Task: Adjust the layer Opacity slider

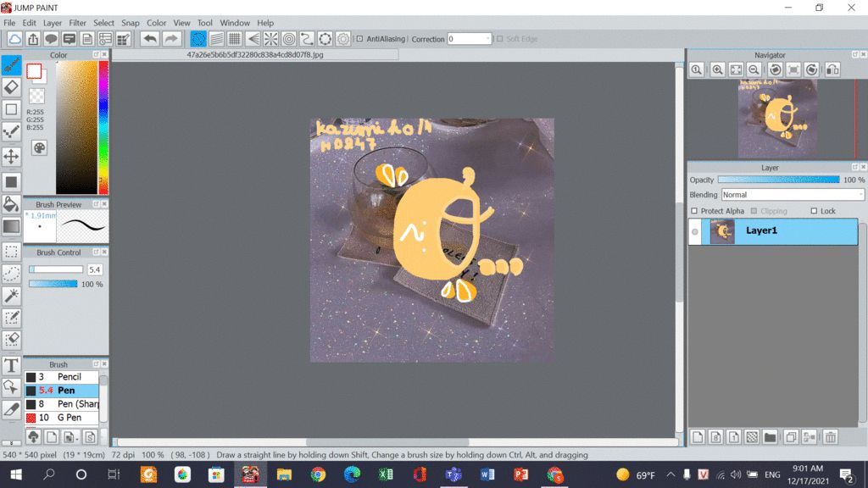Action: click(778, 180)
